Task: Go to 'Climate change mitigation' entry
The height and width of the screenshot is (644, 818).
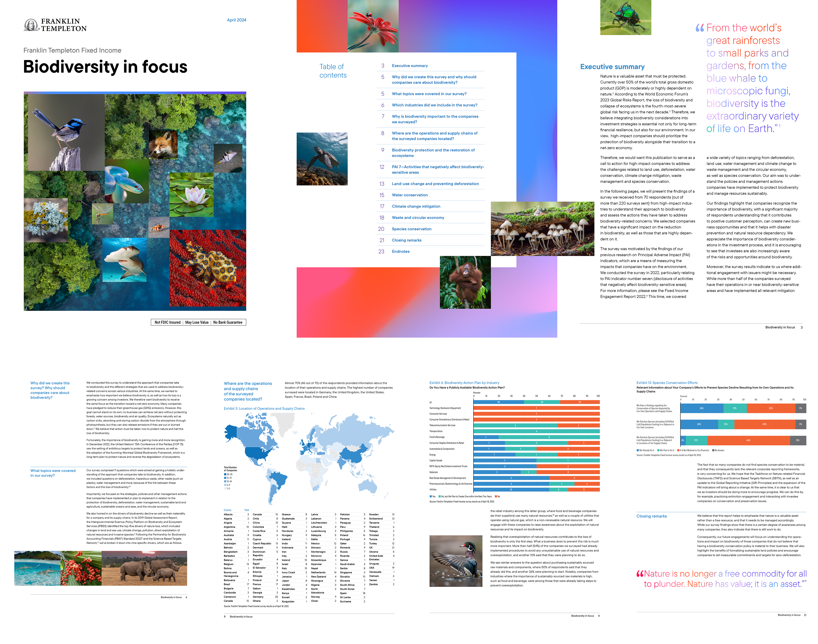Action: tap(416, 206)
